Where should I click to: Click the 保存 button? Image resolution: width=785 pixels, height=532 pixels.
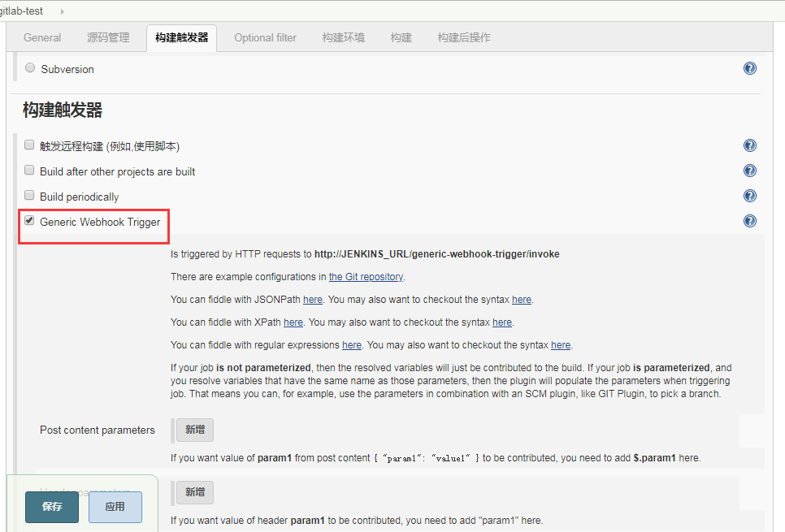click(51, 507)
